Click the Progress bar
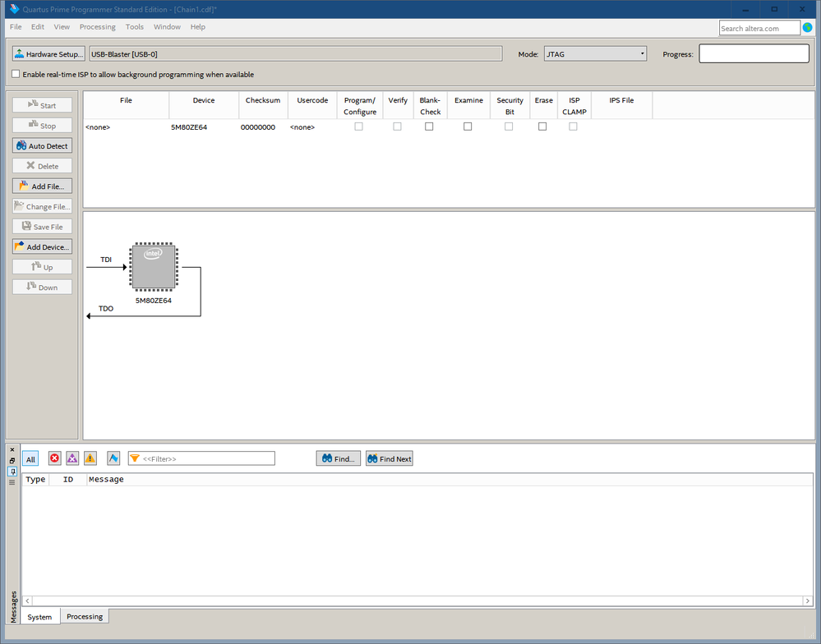 754,53
